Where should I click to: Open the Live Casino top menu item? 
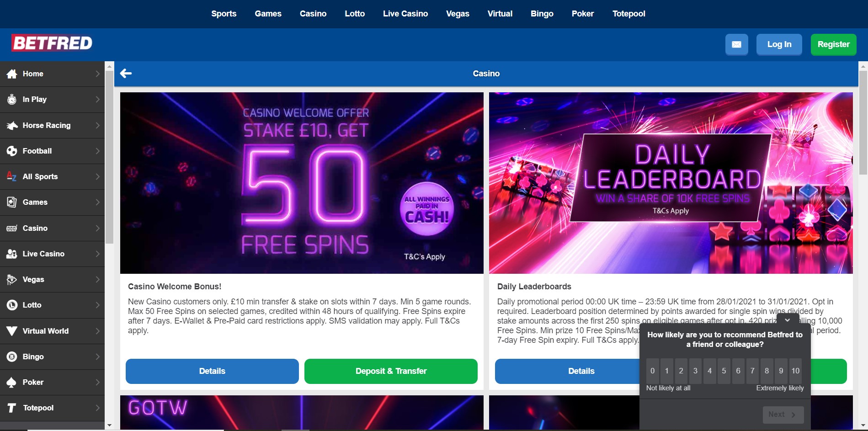405,14
